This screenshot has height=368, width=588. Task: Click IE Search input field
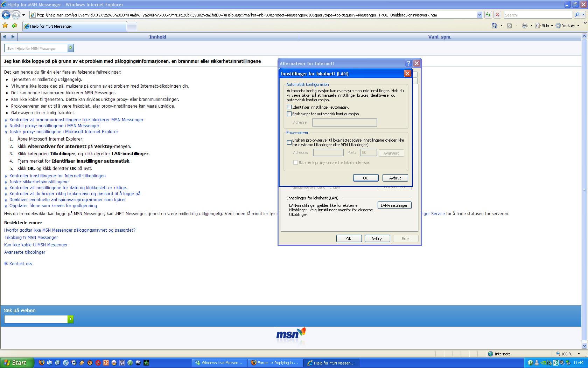(538, 15)
